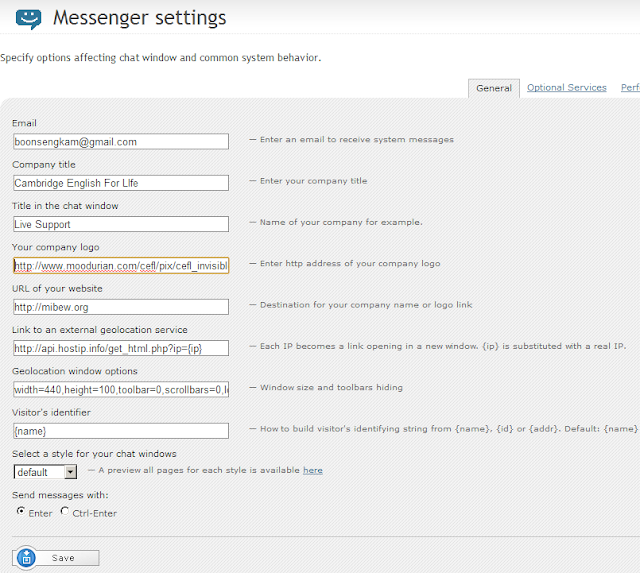
Task: Click the Company title input field
Action: pos(121,183)
